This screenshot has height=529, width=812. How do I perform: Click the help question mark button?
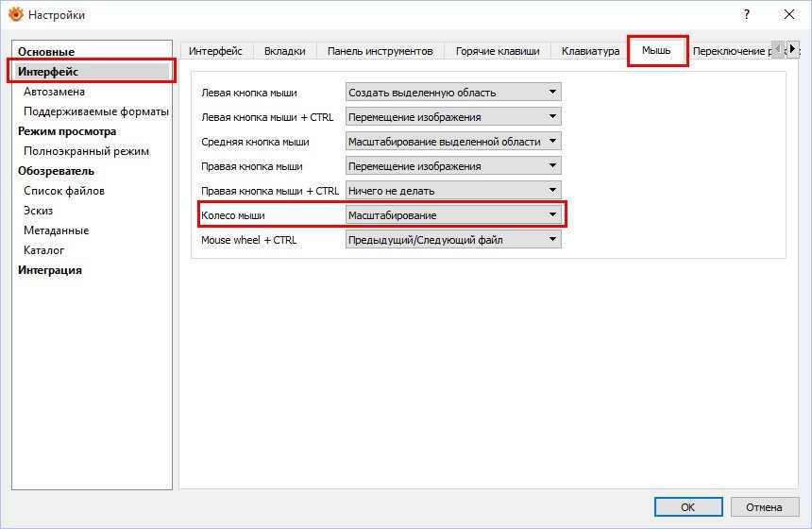[x=746, y=14]
